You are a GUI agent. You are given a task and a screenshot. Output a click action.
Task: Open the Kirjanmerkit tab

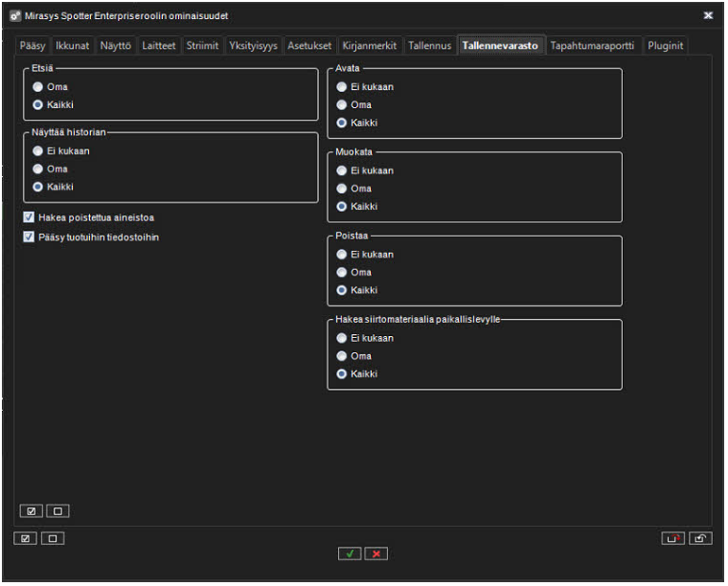coord(369,46)
